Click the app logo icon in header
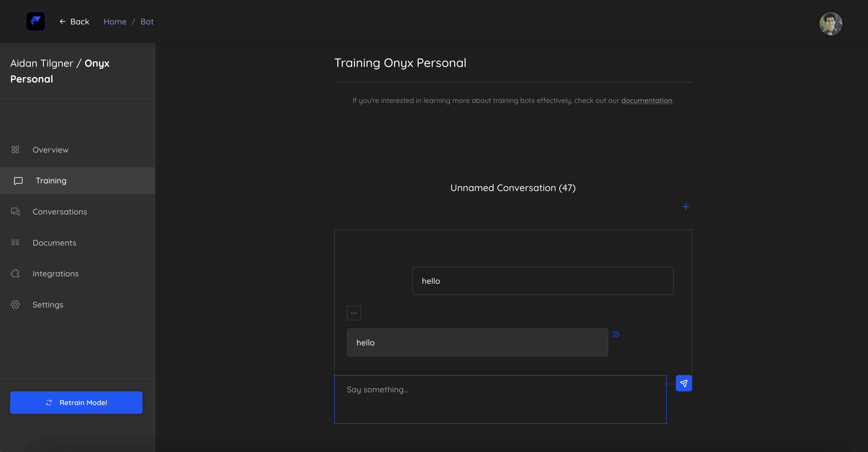This screenshot has height=452, width=868. [x=35, y=22]
